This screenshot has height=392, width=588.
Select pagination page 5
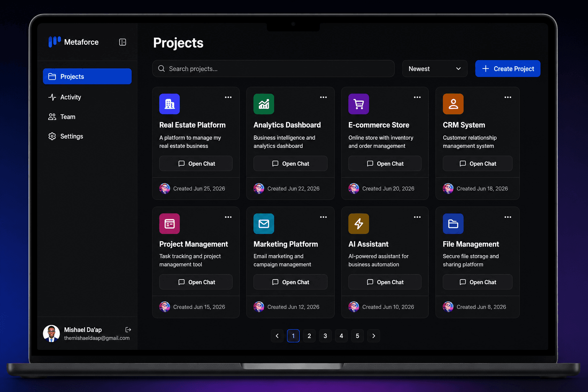[358, 336]
